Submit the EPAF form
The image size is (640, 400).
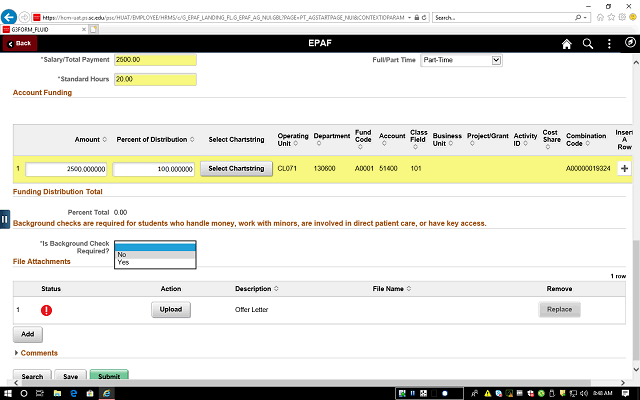click(109, 376)
